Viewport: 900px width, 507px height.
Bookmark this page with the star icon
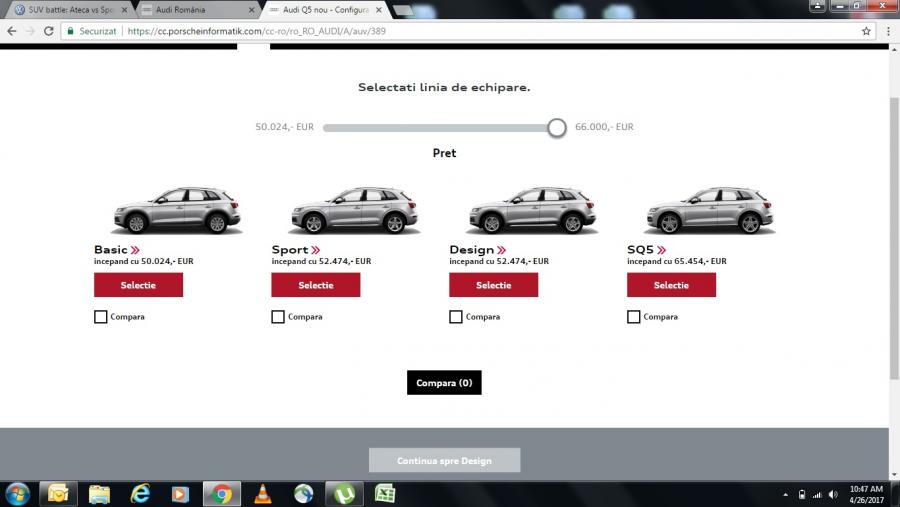[866, 31]
